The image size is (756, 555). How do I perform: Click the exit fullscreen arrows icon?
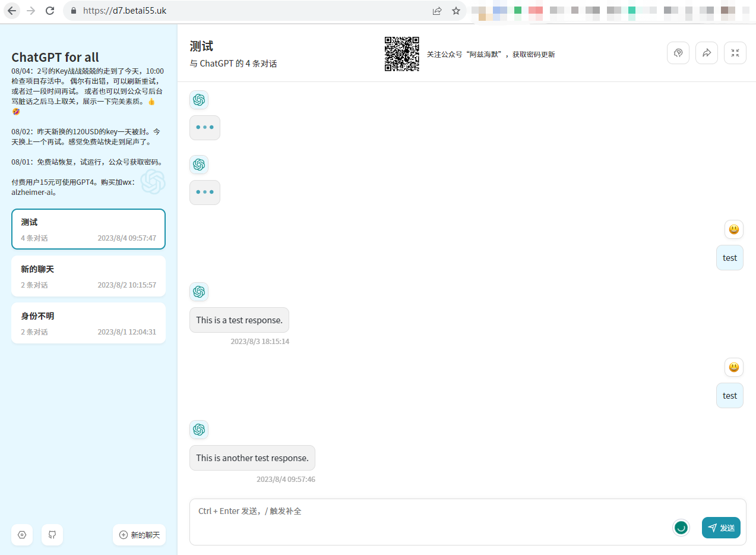coord(735,53)
